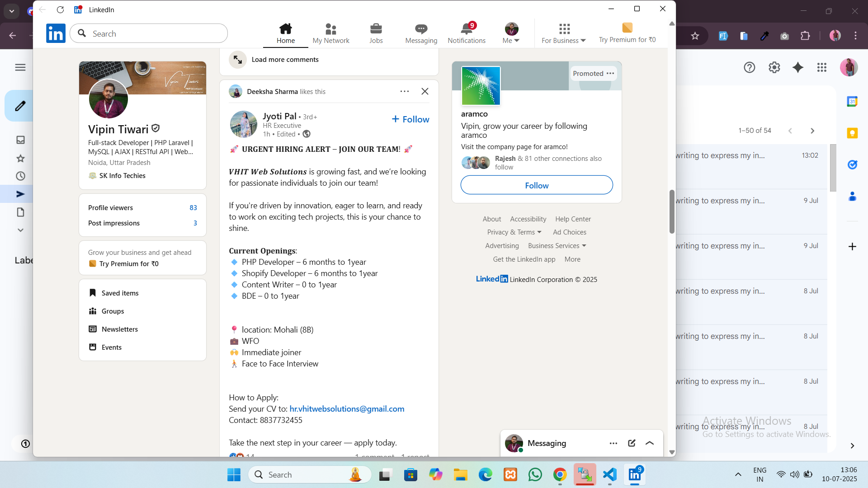
Task: Follow the aramco company page
Action: (536, 185)
